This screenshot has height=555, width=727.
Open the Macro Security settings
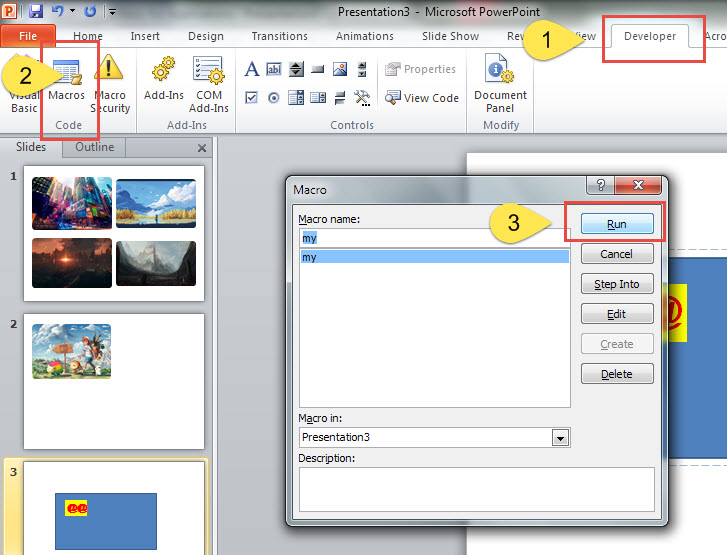tap(110, 83)
